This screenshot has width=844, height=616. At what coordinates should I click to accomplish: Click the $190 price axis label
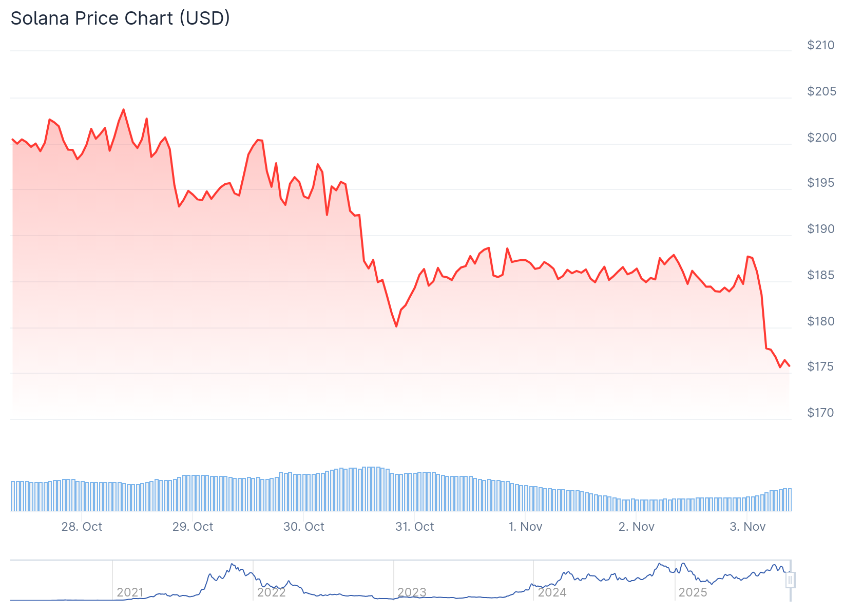[x=821, y=229]
